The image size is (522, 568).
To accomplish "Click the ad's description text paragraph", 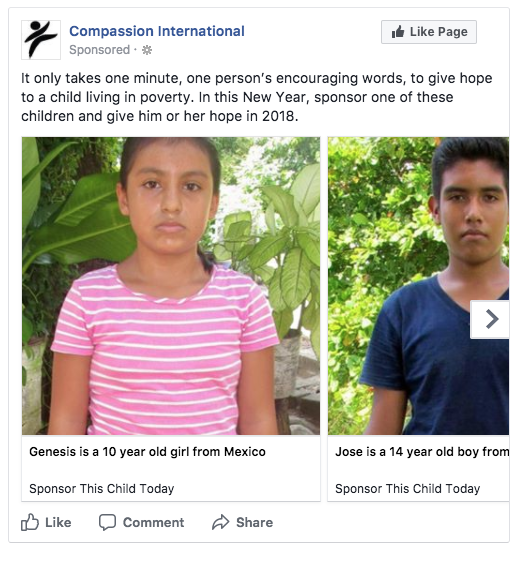I will point(256,97).
